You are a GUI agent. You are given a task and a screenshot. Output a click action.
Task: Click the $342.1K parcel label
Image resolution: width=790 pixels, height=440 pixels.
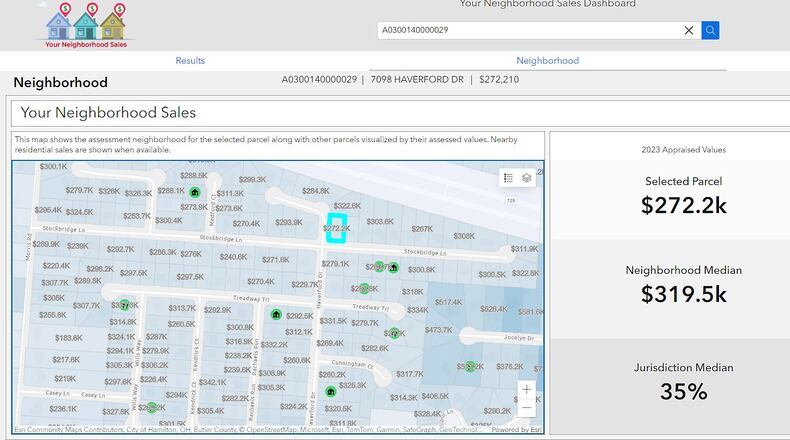[212, 383]
